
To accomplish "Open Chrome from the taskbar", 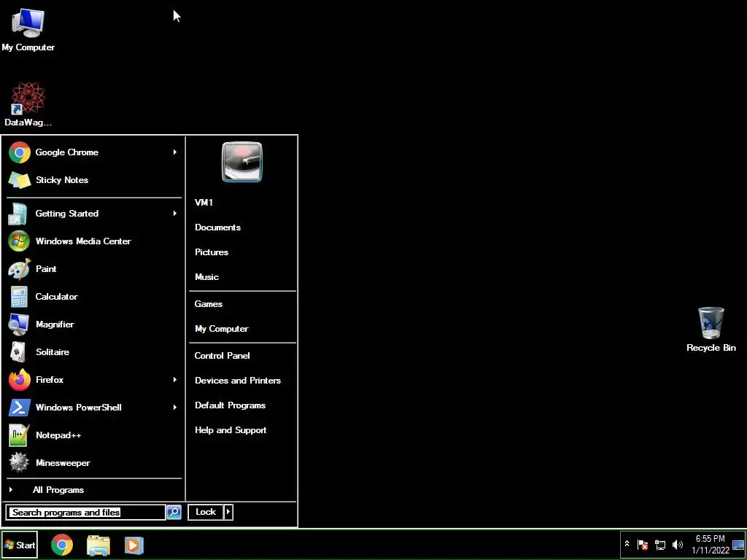I will 62,545.
